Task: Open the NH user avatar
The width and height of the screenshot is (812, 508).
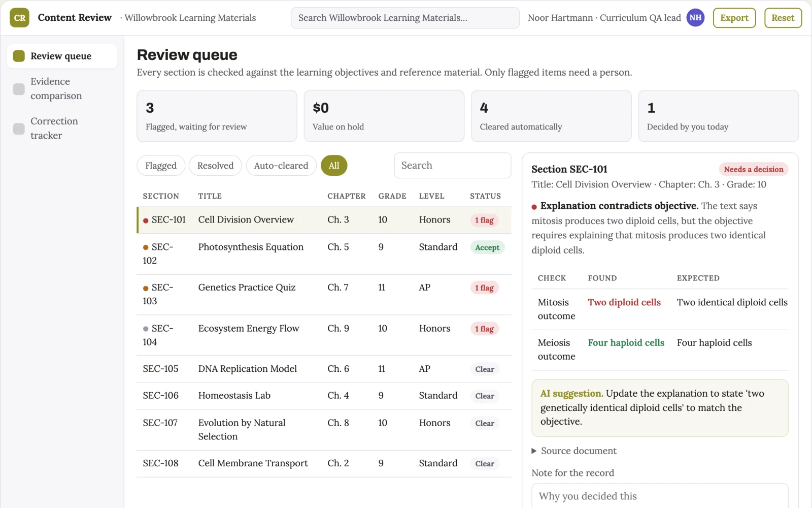Action: [x=695, y=18]
